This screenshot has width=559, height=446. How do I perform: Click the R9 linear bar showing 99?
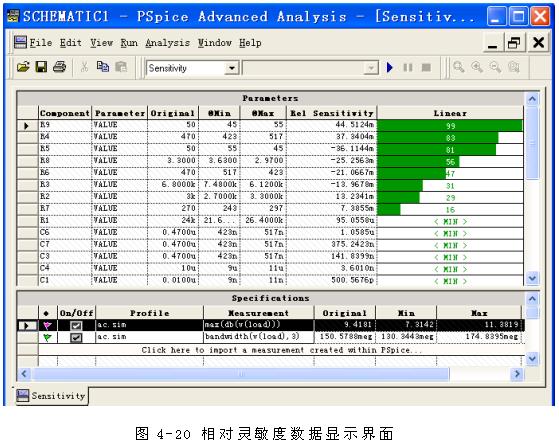tap(450, 126)
